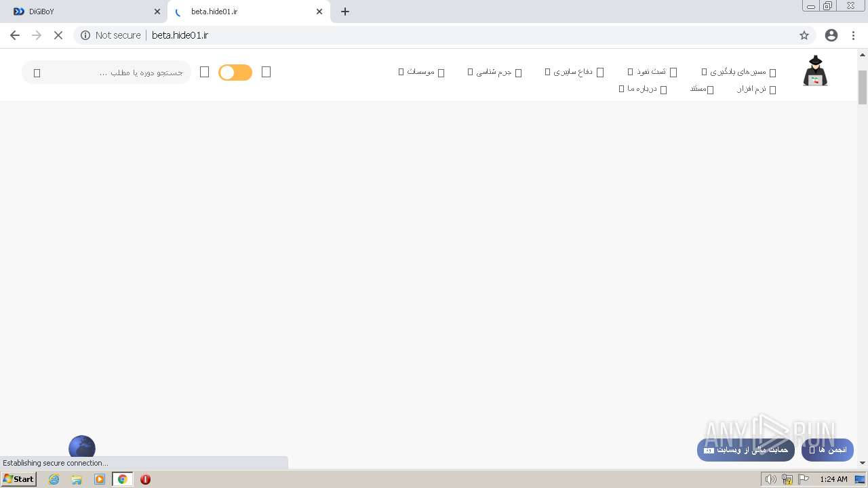Focus the جستجو دوره یا مطلب search field
The height and width of the screenshot is (488, 868).
tap(106, 73)
